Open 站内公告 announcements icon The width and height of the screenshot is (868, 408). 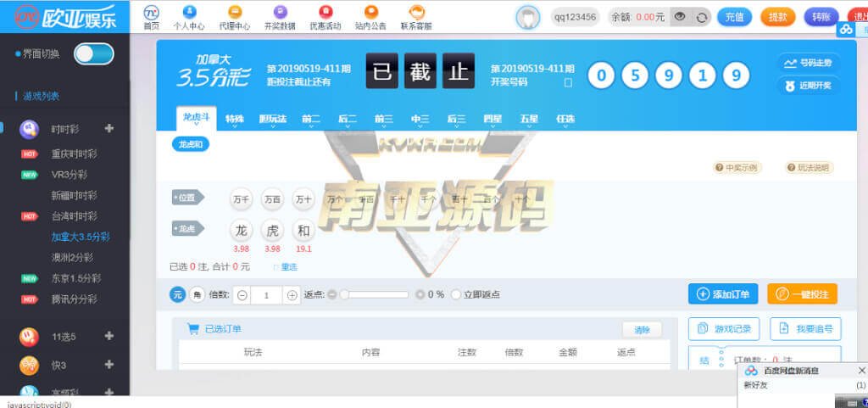[x=370, y=14]
